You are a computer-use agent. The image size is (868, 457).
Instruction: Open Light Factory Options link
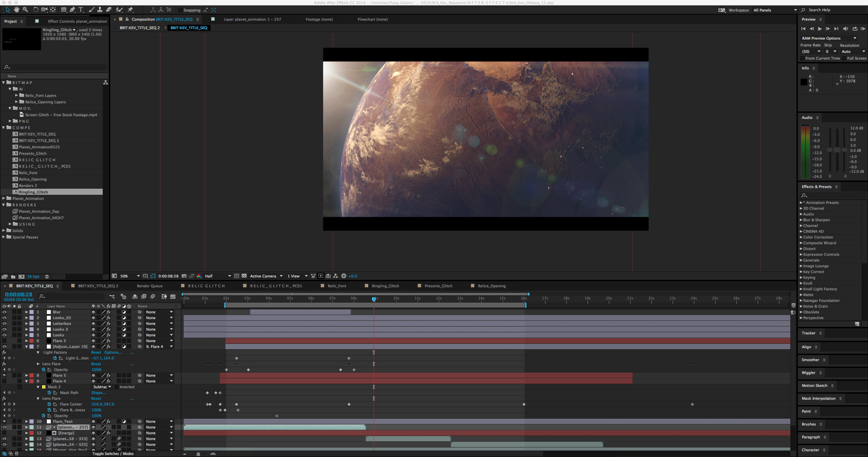113,353
